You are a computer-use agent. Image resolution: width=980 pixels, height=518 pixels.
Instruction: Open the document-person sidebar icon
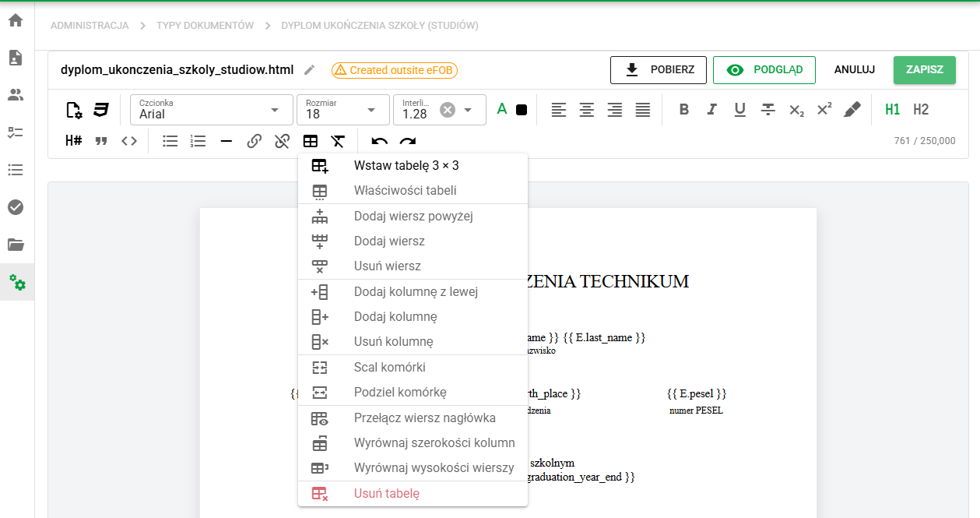coord(16,58)
